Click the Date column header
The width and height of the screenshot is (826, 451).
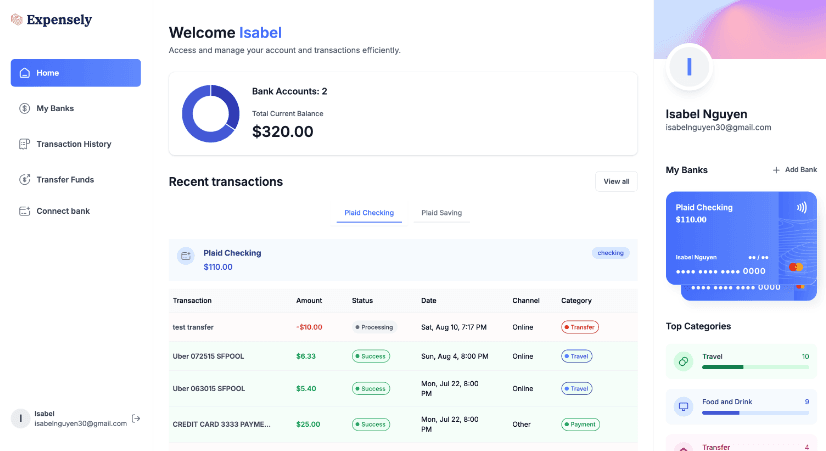click(x=429, y=300)
